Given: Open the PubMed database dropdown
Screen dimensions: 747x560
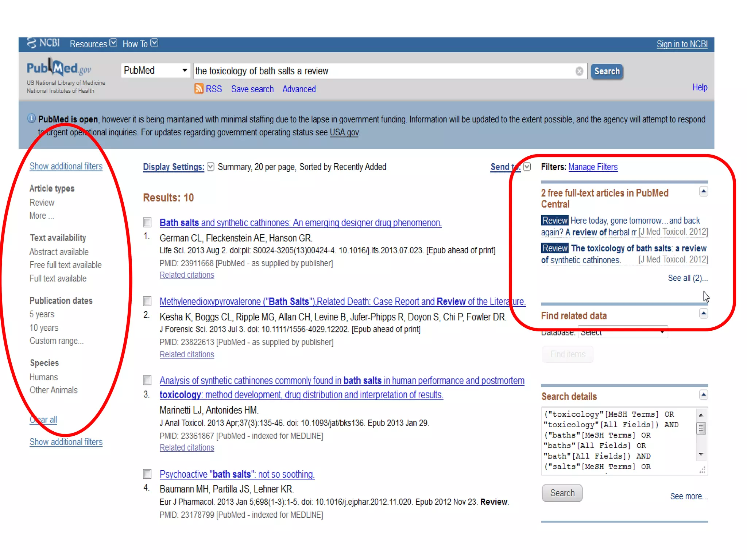Looking at the screenshot, I should [x=155, y=70].
